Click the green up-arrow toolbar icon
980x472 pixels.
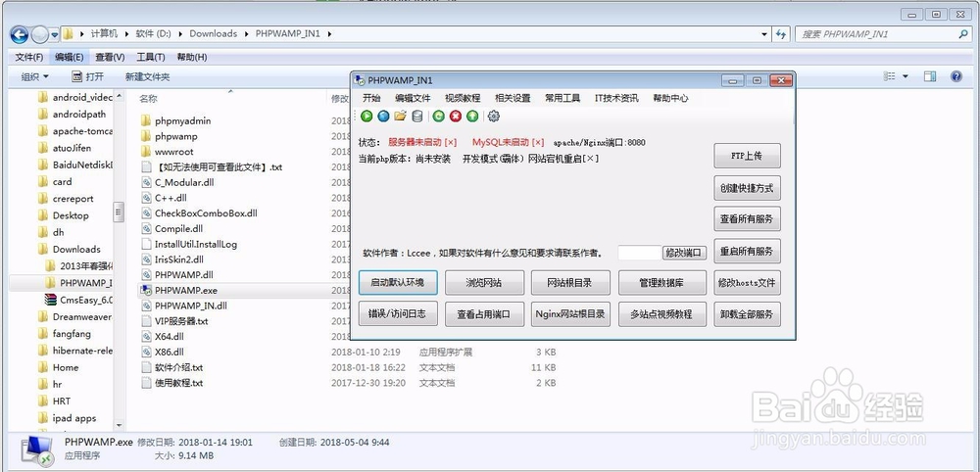[472, 116]
